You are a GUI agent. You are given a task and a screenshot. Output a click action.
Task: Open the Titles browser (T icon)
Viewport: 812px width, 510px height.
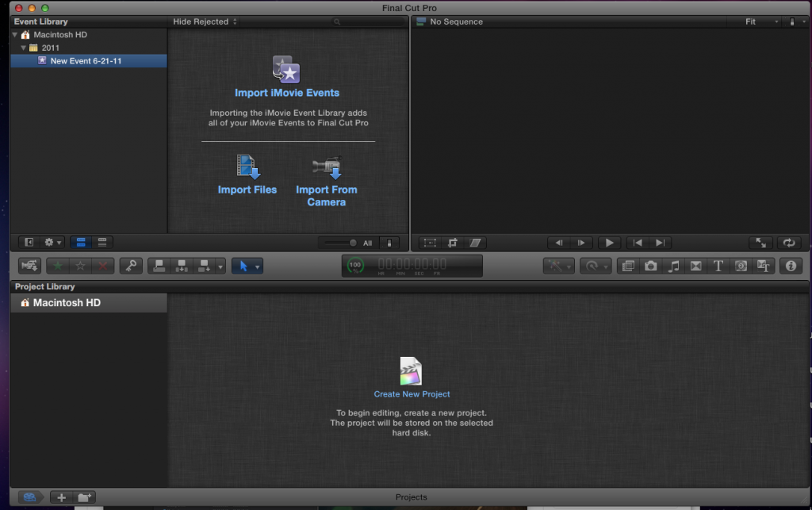(x=718, y=267)
